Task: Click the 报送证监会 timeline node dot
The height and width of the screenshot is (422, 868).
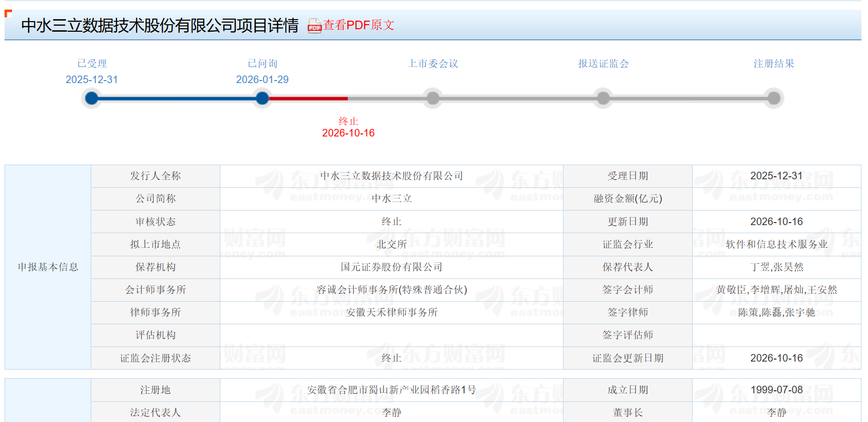Action: pyautogui.click(x=603, y=98)
